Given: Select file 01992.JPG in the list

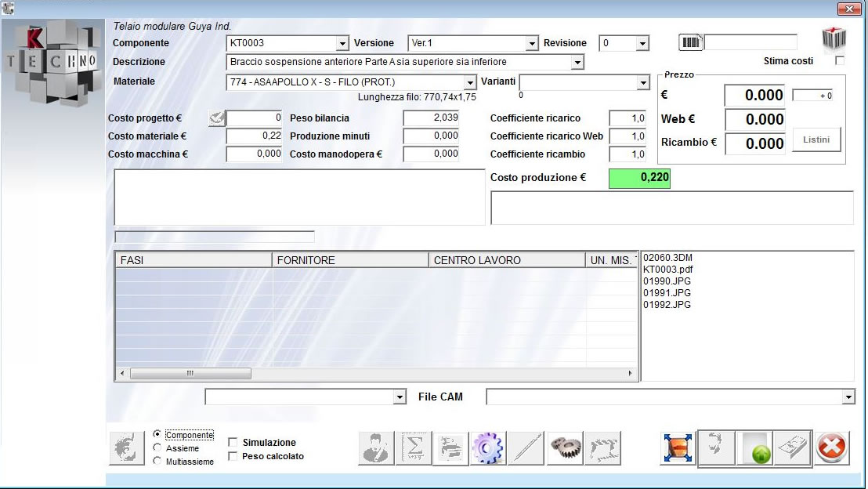Looking at the screenshot, I should pyautogui.click(x=667, y=304).
